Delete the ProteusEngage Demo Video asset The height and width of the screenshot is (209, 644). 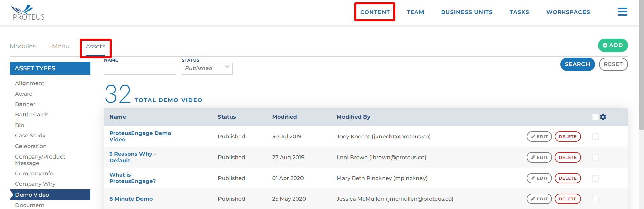(568, 136)
